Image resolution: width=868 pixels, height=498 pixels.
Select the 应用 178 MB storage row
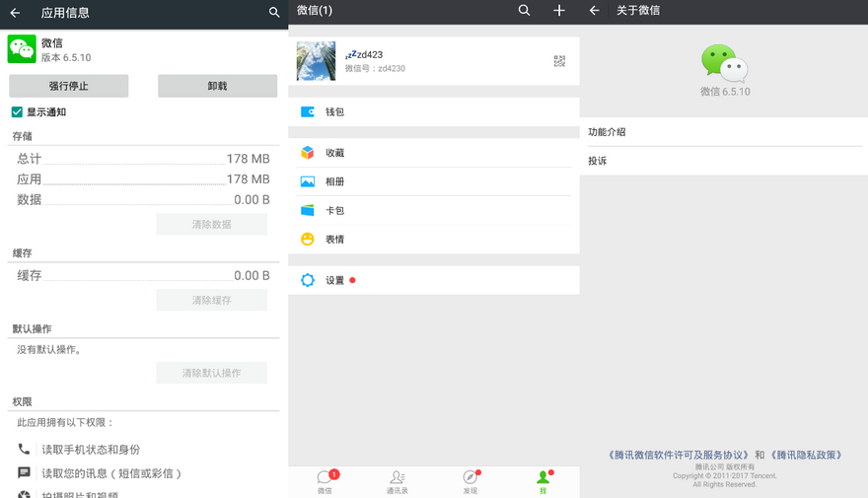tap(143, 179)
